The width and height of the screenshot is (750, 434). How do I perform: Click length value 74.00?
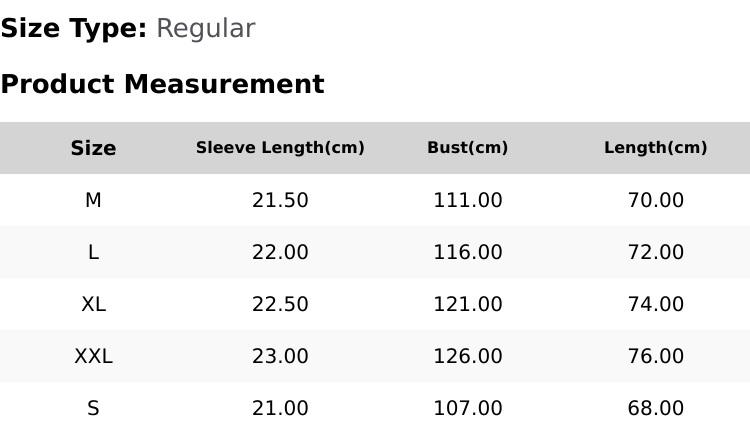point(656,304)
